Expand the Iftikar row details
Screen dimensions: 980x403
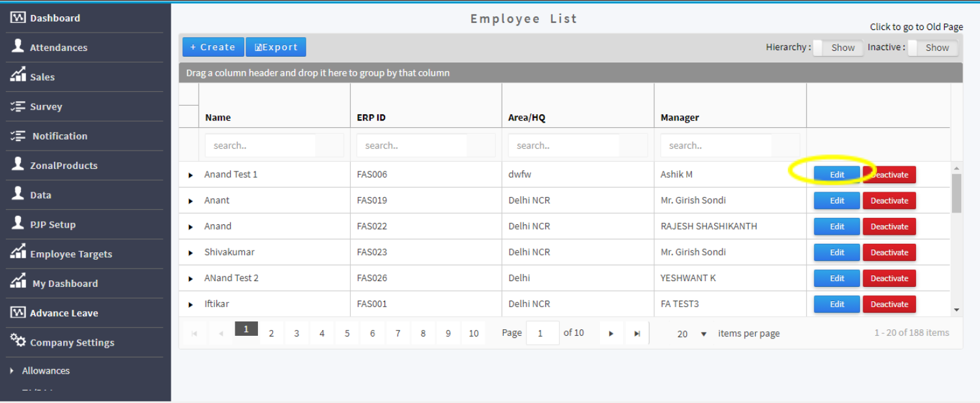click(190, 305)
